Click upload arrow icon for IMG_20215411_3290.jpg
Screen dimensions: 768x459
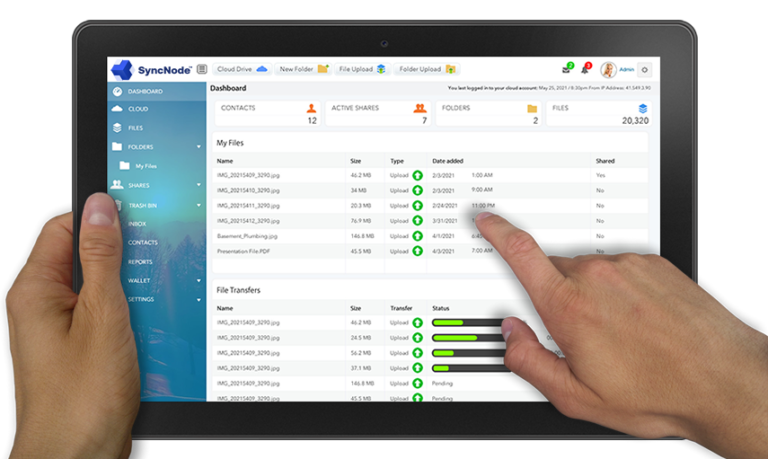(417, 205)
